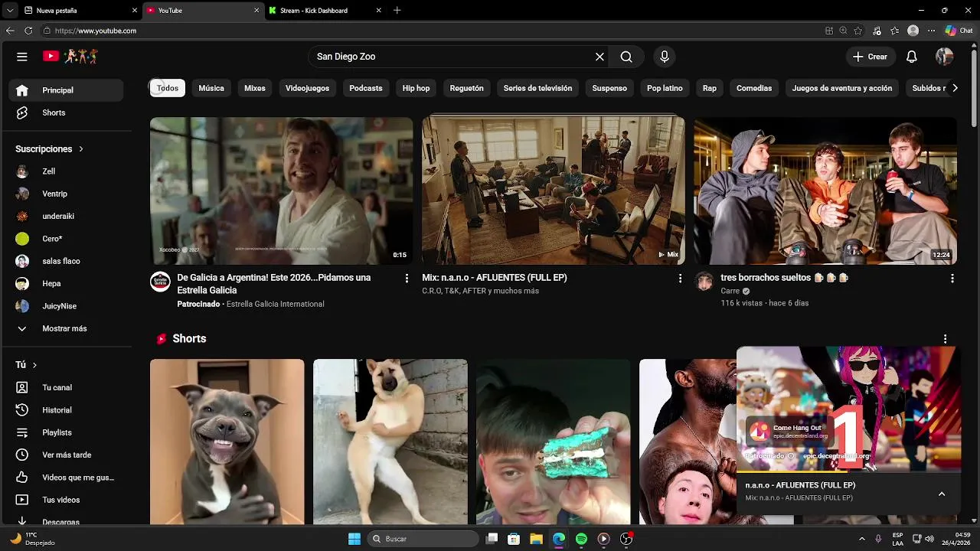Open options for tres borrachos sueltos
Image resolution: width=980 pixels, height=551 pixels.
(x=952, y=279)
